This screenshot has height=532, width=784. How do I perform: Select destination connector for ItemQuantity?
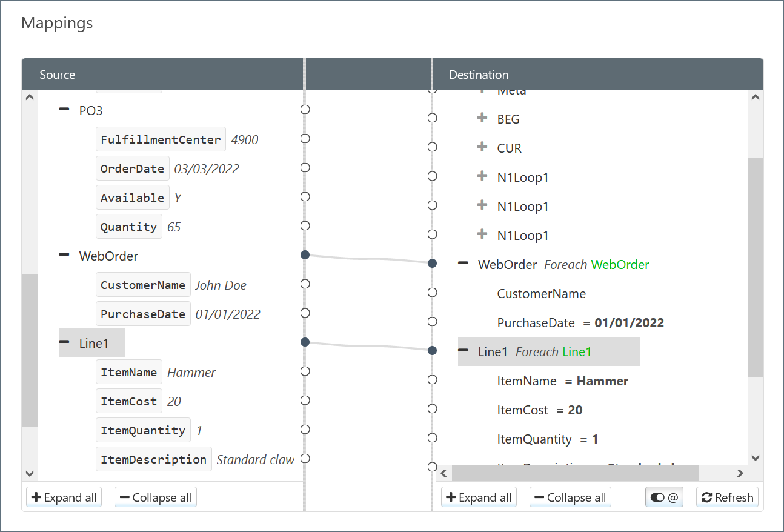tap(432, 437)
